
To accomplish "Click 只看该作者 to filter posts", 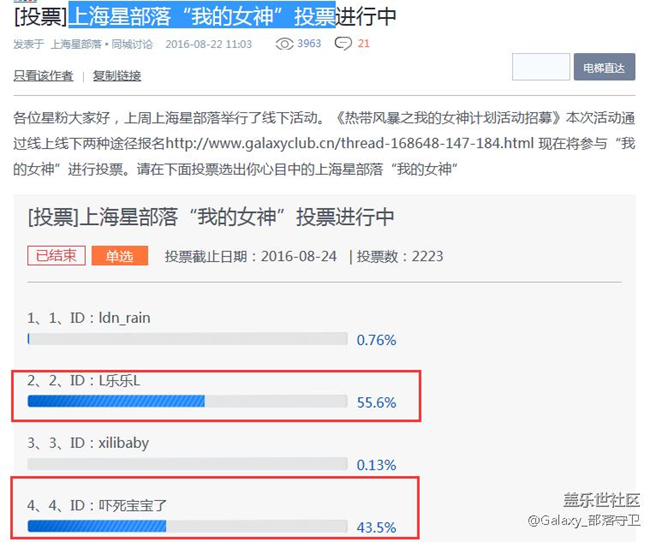I will click(43, 76).
